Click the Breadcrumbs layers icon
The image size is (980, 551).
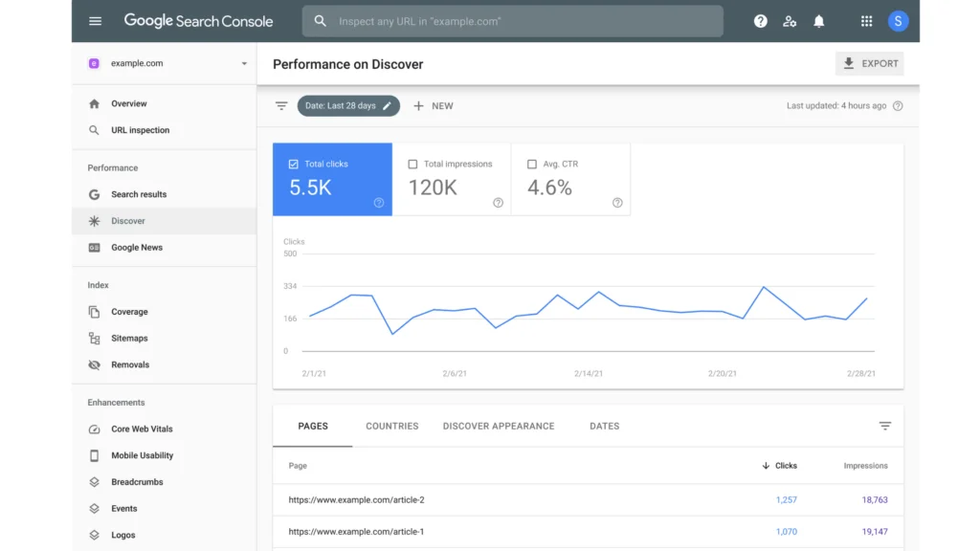point(94,482)
